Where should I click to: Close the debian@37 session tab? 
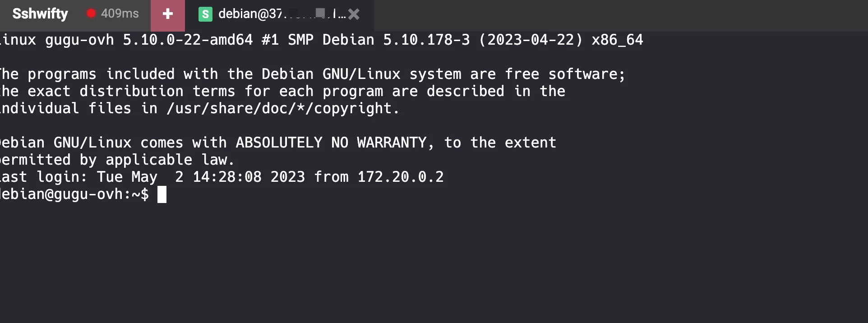[354, 14]
